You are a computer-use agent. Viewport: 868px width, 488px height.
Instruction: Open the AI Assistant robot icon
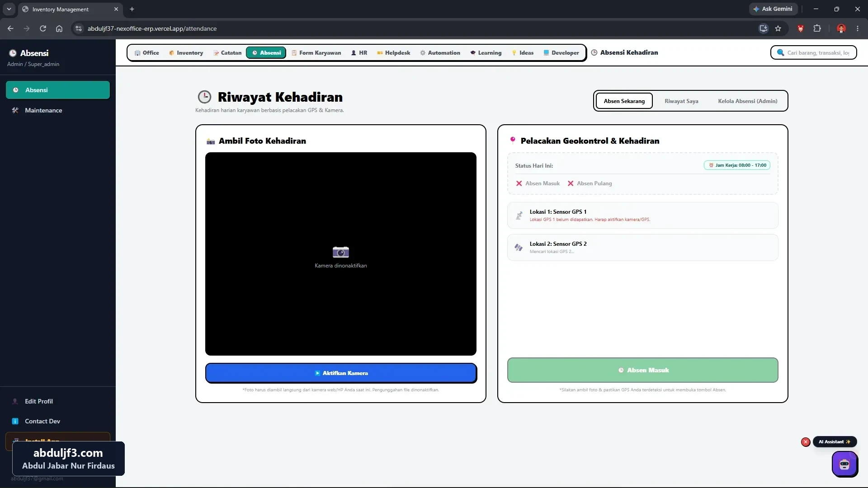(844, 464)
